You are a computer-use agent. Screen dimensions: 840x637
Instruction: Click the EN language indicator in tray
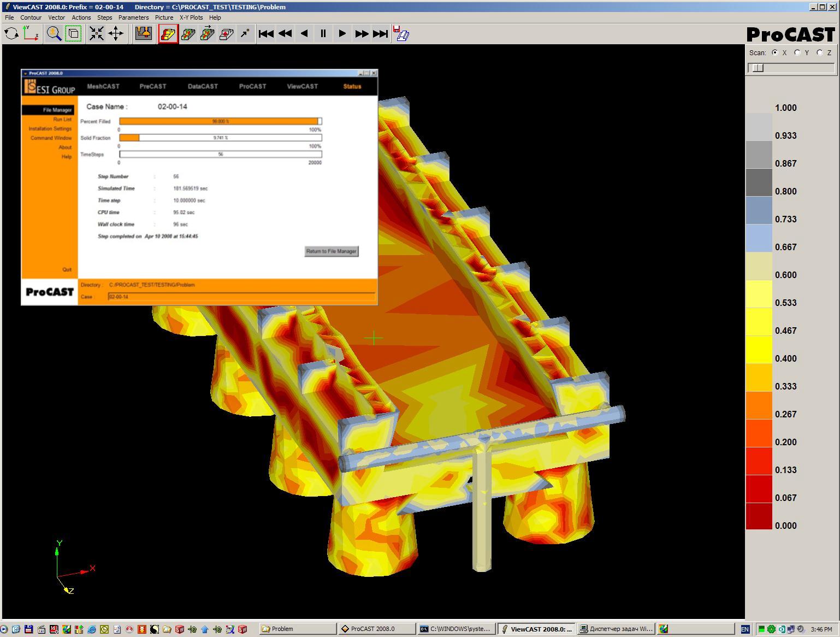pyautogui.click(x=746, y=629)
